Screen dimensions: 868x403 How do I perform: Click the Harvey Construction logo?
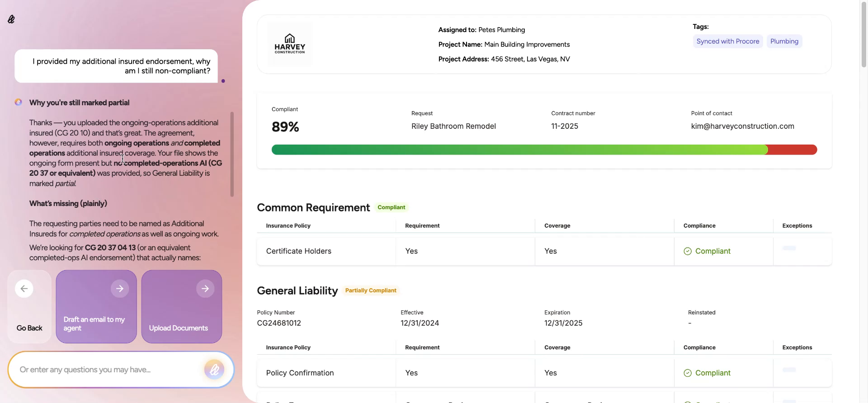(x=290, y=44)
